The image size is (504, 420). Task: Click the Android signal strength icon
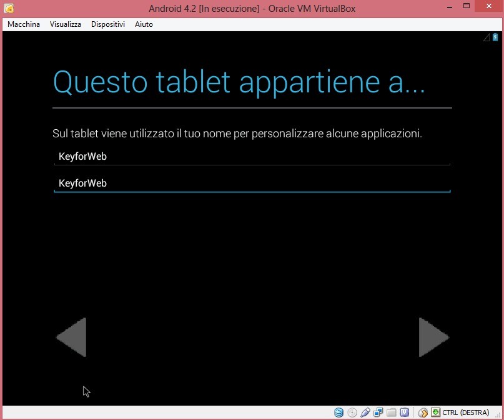487,37
